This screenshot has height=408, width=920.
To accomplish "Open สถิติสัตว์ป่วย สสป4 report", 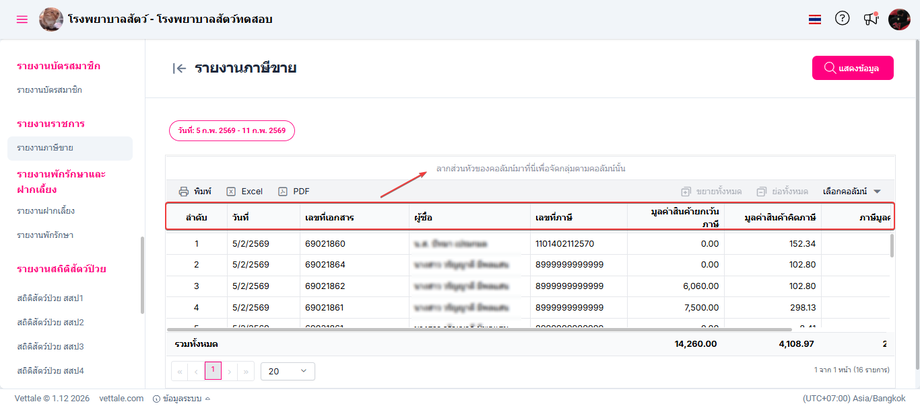I will (50, 370).
